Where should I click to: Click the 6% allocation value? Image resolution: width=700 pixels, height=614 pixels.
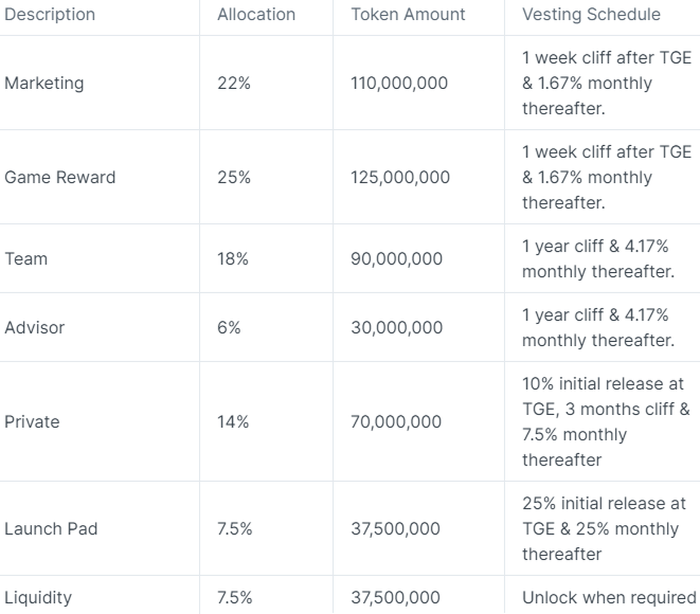pyautogui.click(x=229, y=328)
